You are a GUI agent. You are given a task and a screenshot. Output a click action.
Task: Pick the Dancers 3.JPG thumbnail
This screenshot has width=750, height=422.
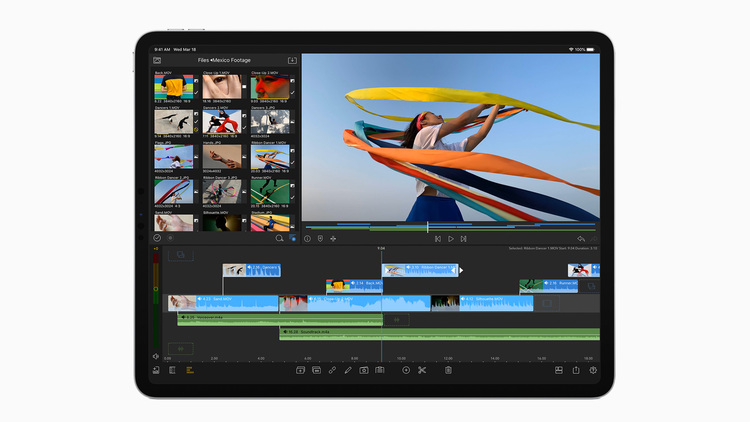[270, 122]
